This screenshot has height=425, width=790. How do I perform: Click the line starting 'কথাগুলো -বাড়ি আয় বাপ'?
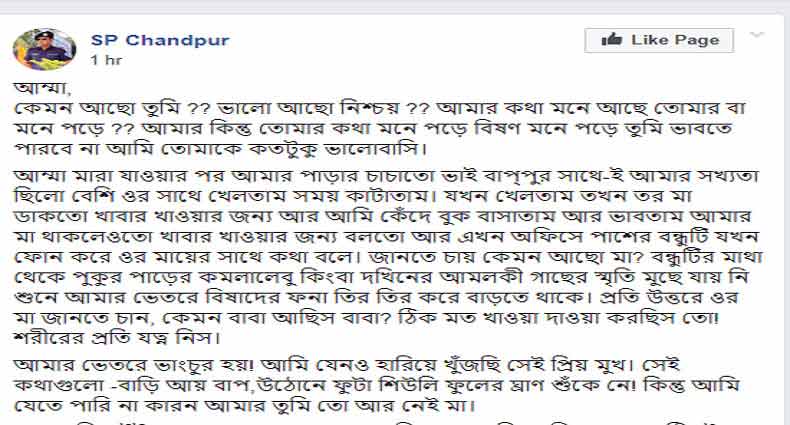tap(376, 385)
